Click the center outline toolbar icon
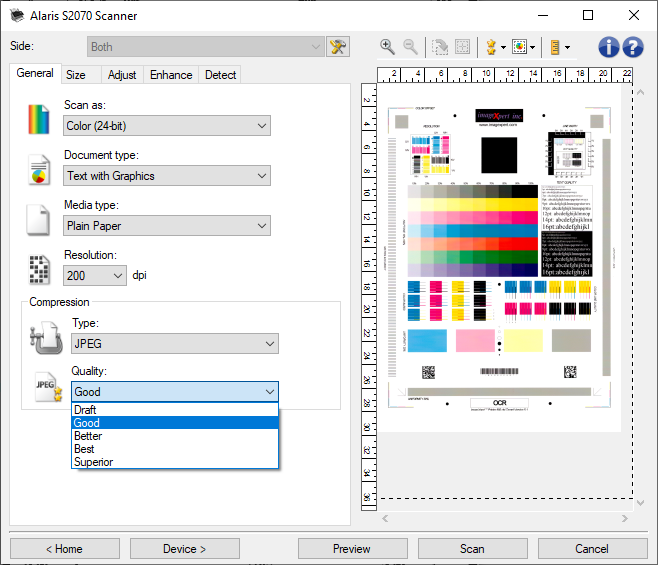Screen dimensions: 658x565 462,47
